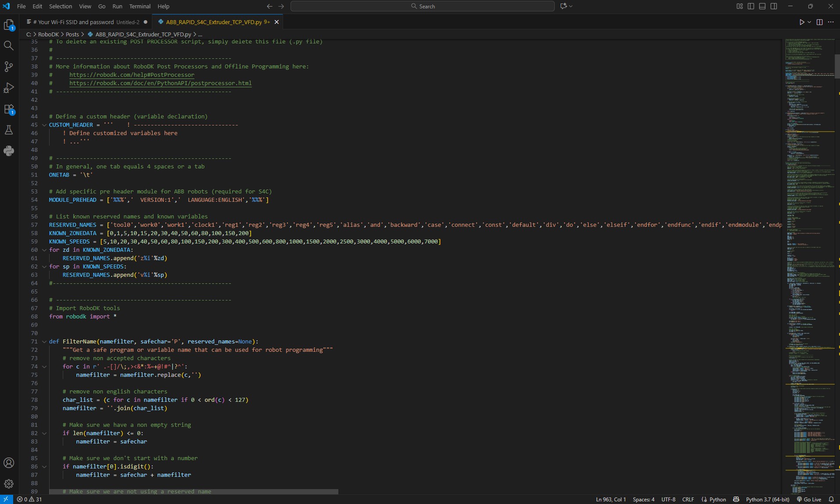Open the Manage settings gear
The image size is (840, 504).
(9, 484)
